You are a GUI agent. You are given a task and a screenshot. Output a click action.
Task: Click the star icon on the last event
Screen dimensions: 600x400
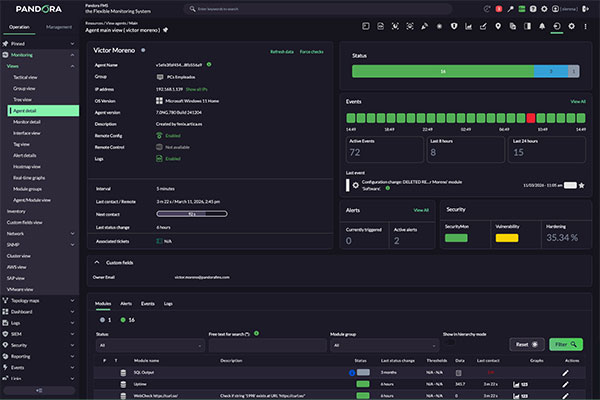(582, 185)
